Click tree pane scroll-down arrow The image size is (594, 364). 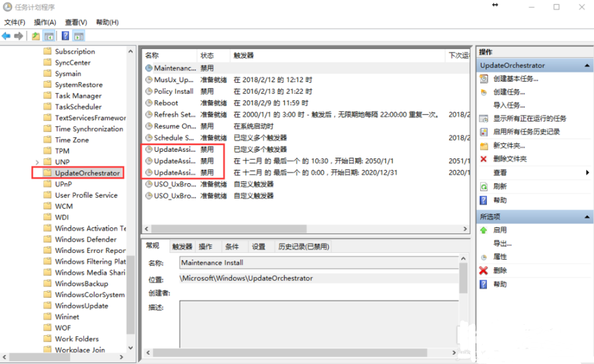pos(131,348)
